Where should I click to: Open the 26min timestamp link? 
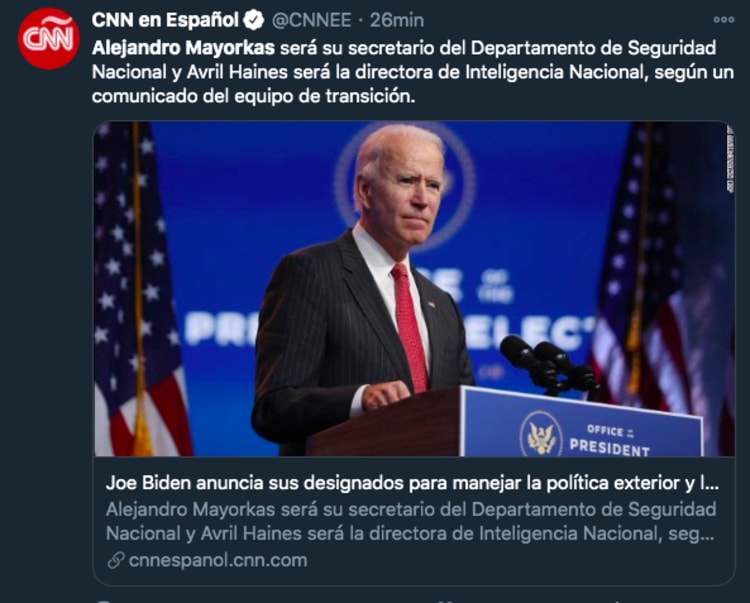coord(397,20)
